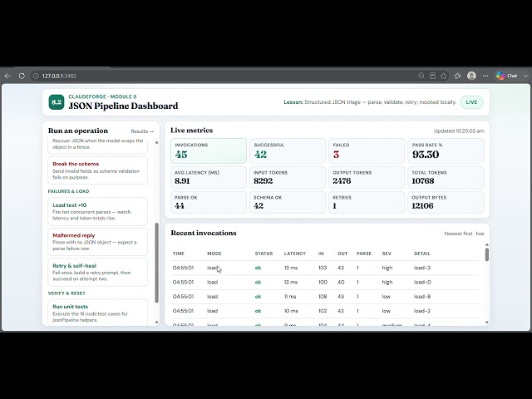
Task: Select the Successful 42 metric card
Action: pyautogui.click(x=288, y=150)
